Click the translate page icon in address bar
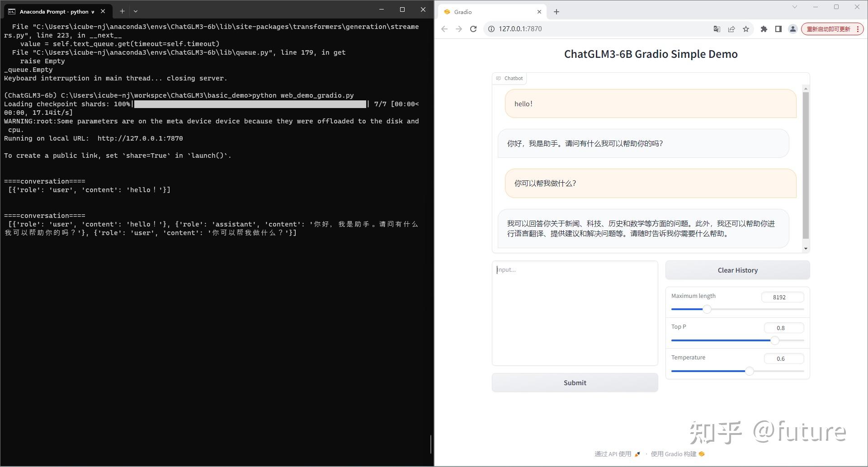This screenshot has width=868, height=467. click(717, 28)
